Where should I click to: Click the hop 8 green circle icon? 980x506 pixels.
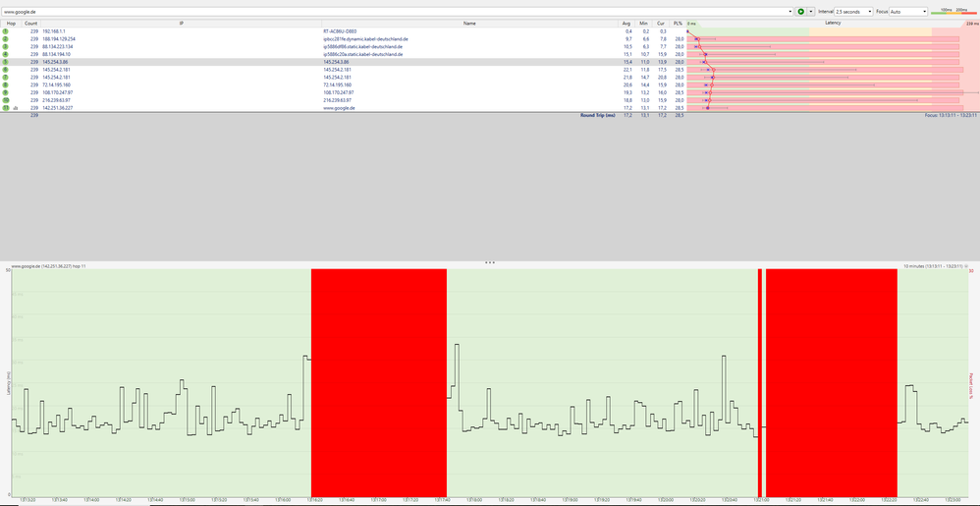(5, 84)
